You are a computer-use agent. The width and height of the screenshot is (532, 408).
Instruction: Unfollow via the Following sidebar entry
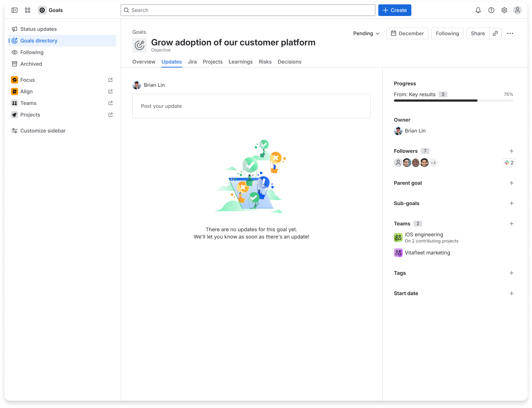pyautogui.click(x=32, y=52)
